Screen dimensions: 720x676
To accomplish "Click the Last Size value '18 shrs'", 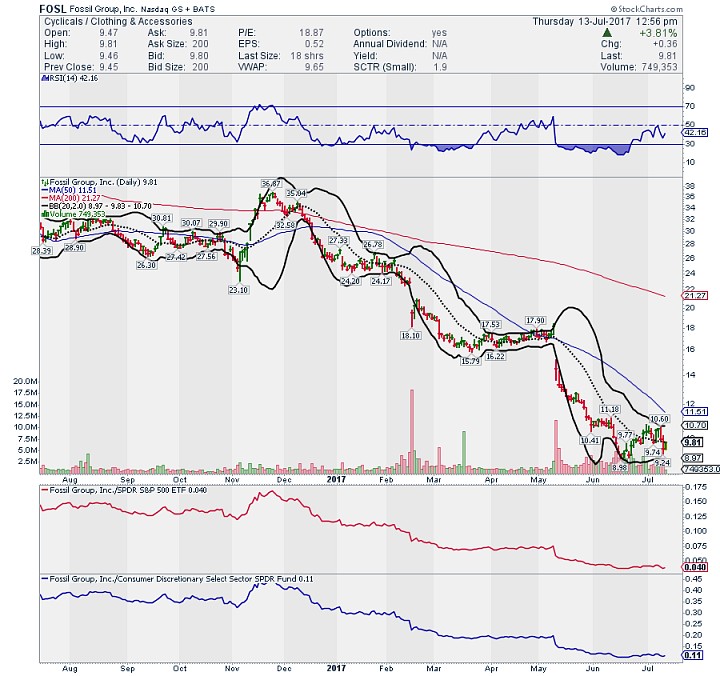I will pyautogui.click(x=307, y=56).
